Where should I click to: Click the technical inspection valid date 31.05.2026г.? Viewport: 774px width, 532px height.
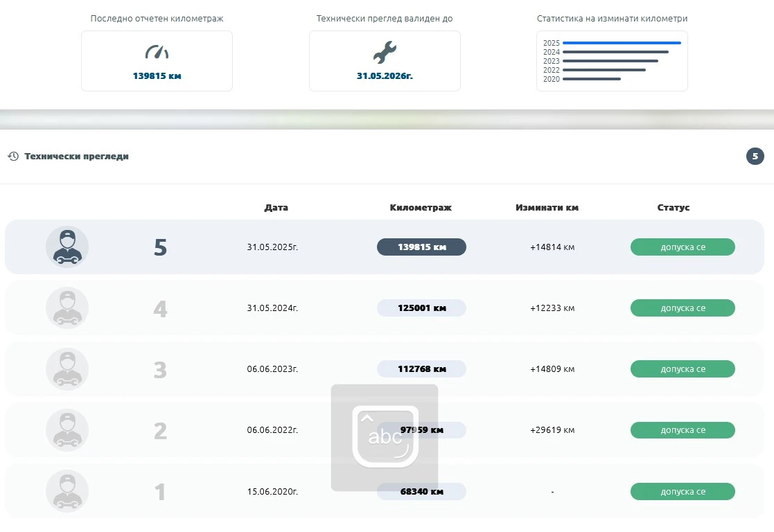click(385, 76)
